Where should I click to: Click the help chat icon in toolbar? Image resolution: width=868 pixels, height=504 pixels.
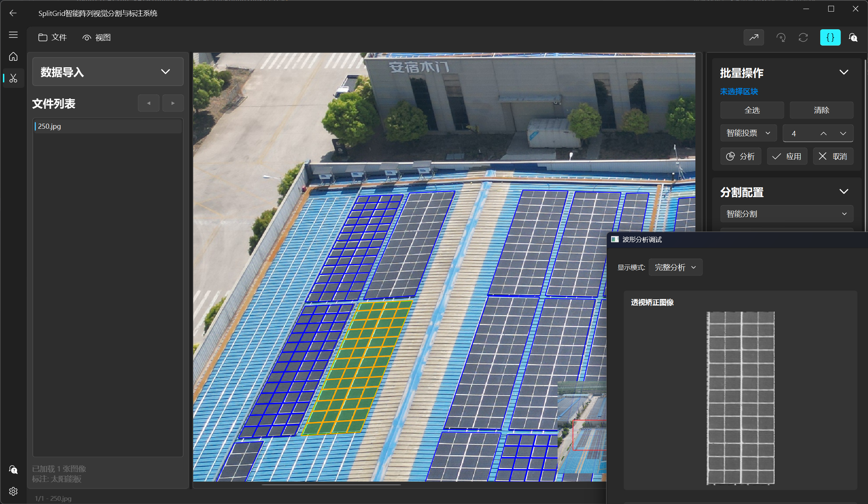click(853, 38)
